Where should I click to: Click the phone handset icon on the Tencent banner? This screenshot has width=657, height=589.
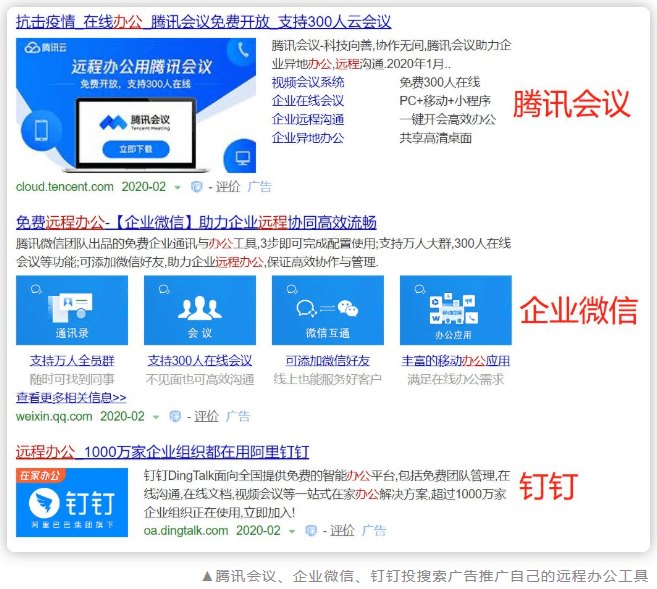(x=243, y=50)
